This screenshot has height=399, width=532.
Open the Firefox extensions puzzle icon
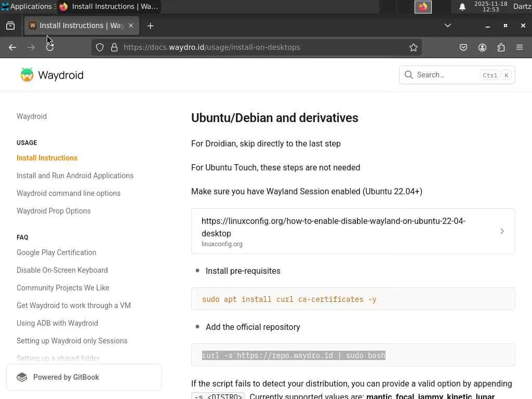(x=501, y=47)
